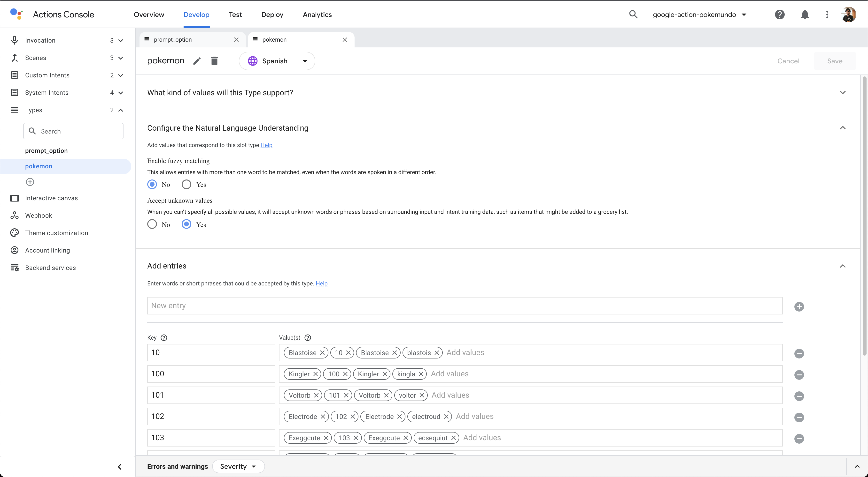The image size is (868, 477).
Task: Open the notifications bell
Action: pos(805,15)
